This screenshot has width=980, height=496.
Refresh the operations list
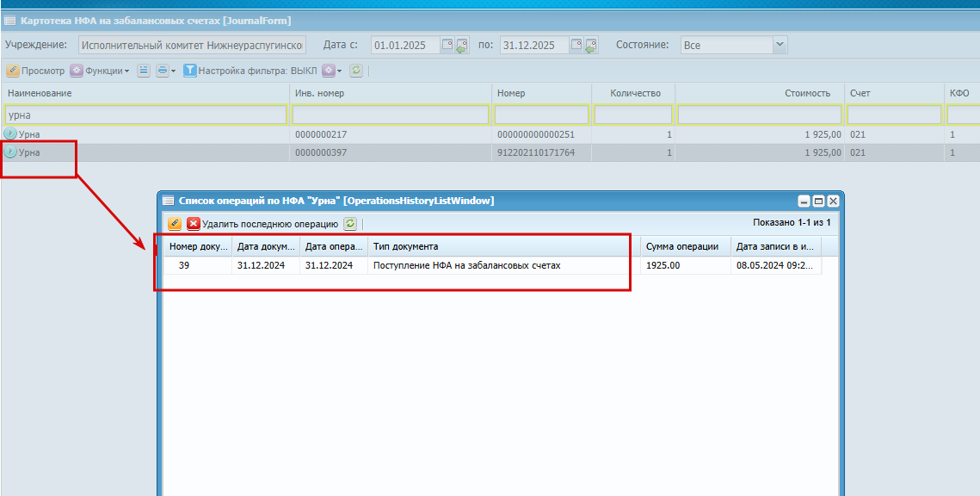[350, 223]
